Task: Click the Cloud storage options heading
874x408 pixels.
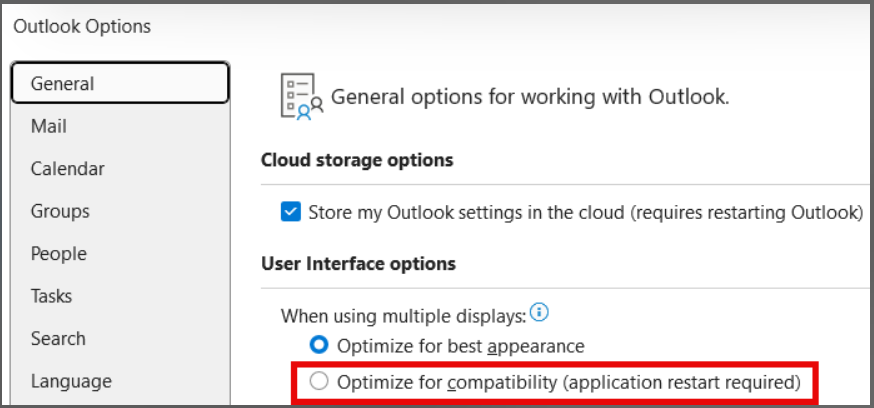Action: 357,160
